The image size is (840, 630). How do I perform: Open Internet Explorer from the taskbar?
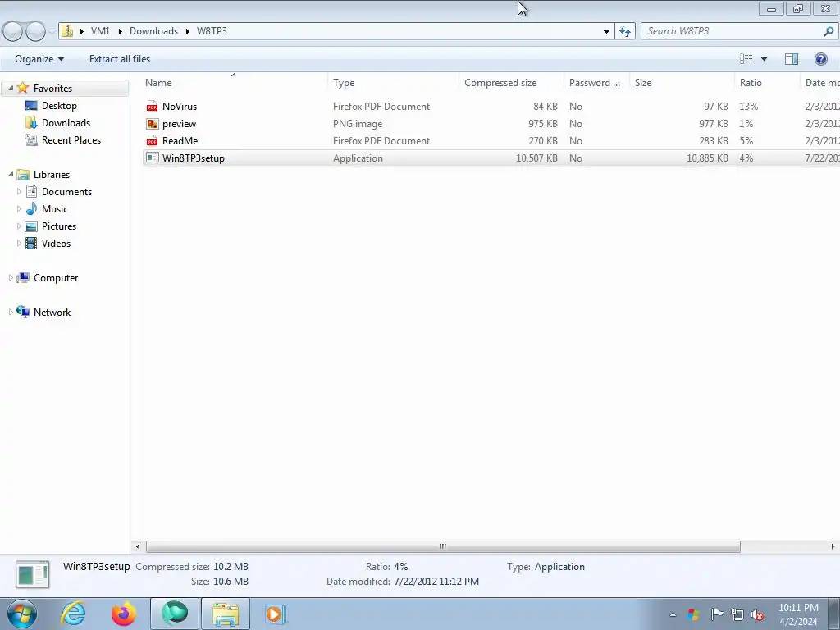73,614
